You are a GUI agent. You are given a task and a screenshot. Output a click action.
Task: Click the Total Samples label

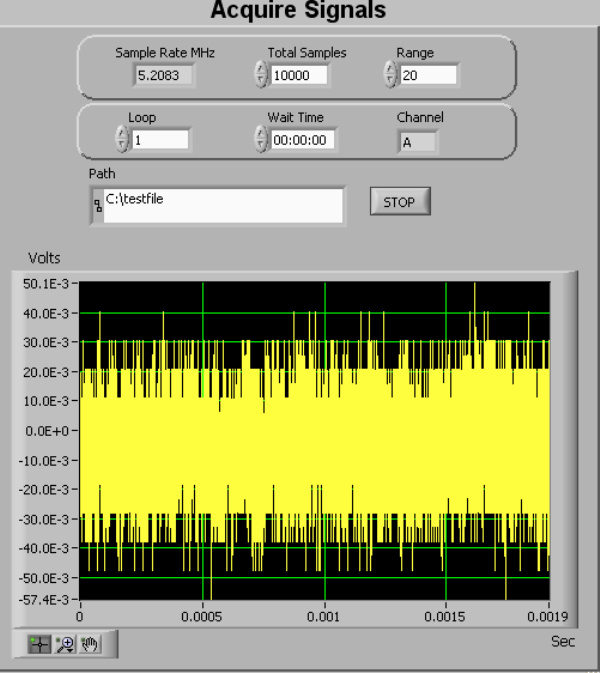[x=307, y=53]
